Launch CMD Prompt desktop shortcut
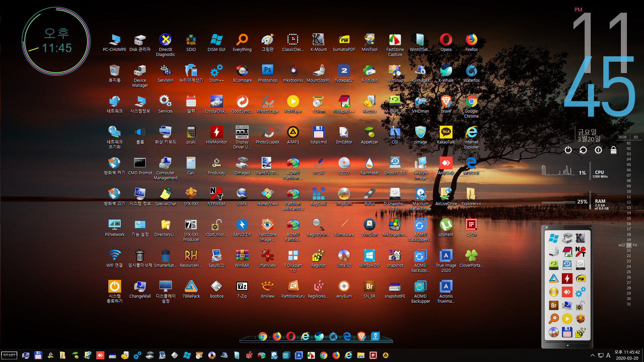The width and height of the screenshot is (644, 362). pos(140,166)
